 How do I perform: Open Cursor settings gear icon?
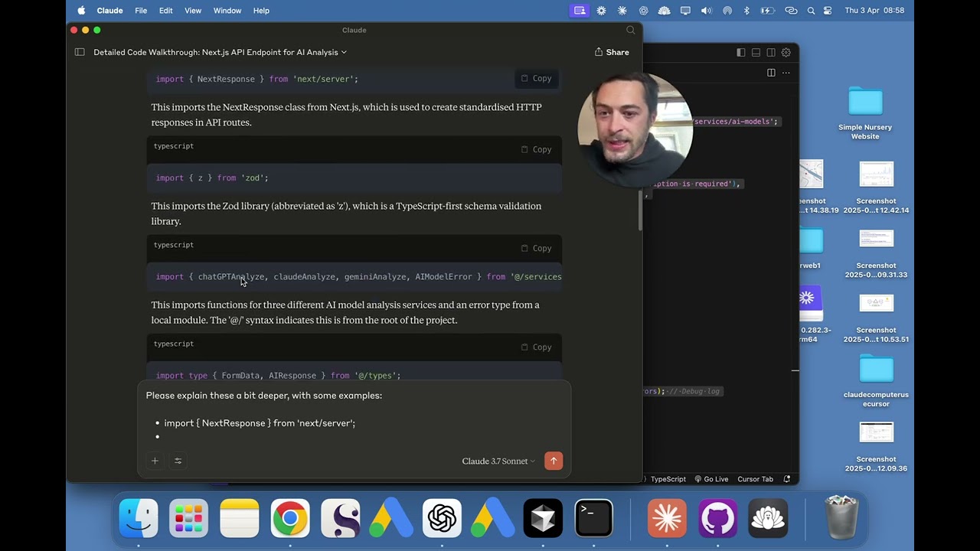click(x=786, y=53)
